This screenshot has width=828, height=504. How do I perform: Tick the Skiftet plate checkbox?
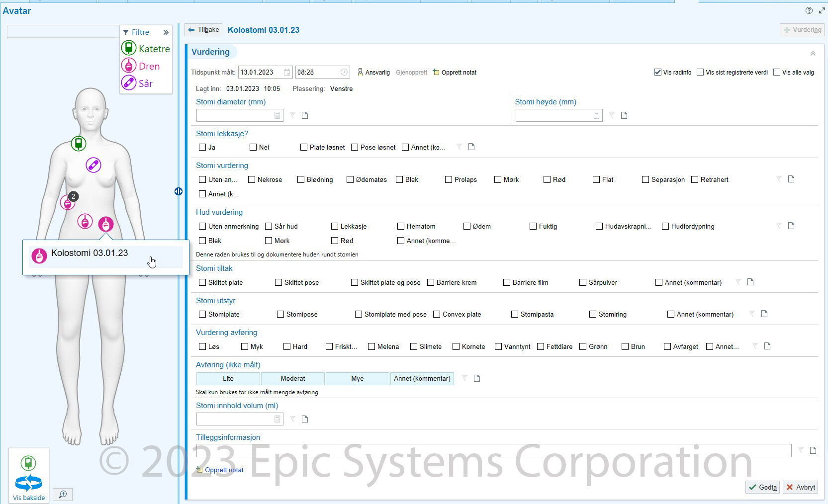coord(202,282)
